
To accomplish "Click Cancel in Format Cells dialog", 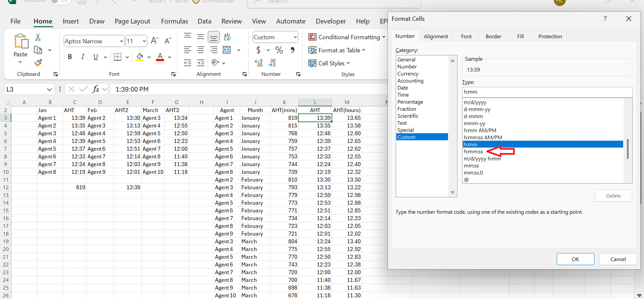I will coord(618,259).
